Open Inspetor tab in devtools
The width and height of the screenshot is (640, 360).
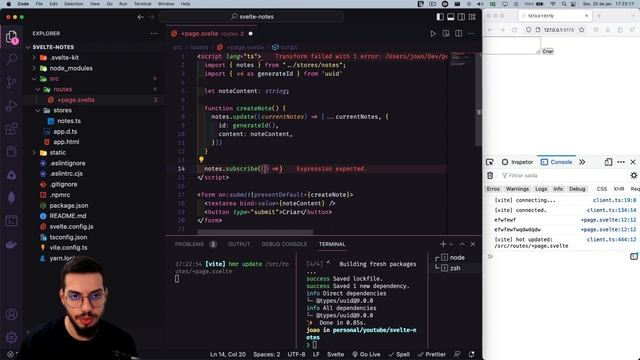pyautogui.click(x=517, y=162)
